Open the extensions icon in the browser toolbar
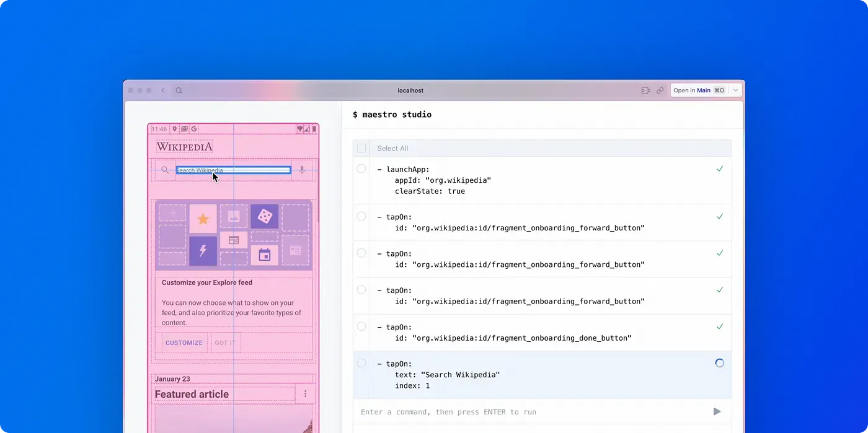 [x=645, y=90]
